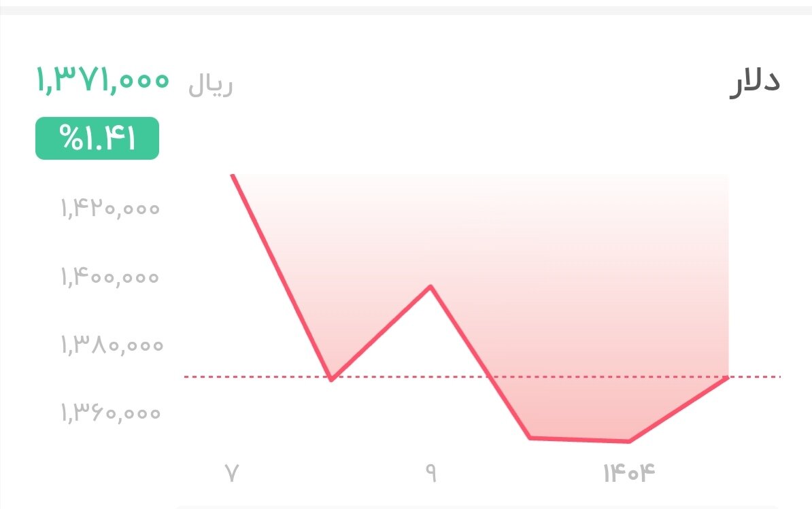Click the line's starting point at top-left
812x509 pixels.
click(233, 177)
